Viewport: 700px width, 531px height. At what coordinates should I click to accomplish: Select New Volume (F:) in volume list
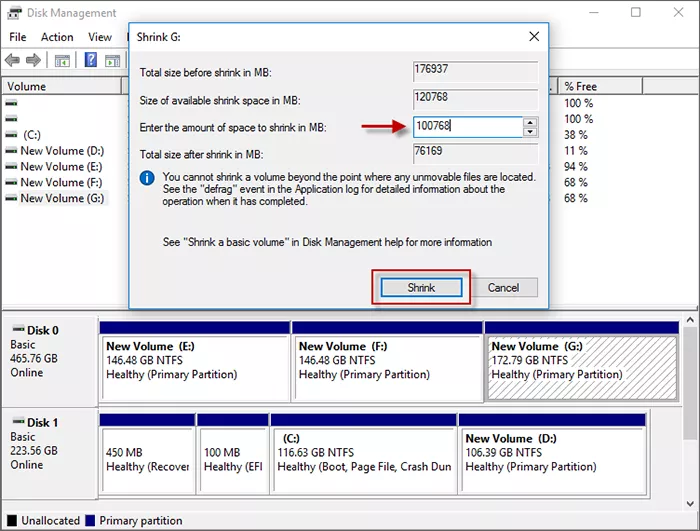pyautogui.click(x=61, y=182)
